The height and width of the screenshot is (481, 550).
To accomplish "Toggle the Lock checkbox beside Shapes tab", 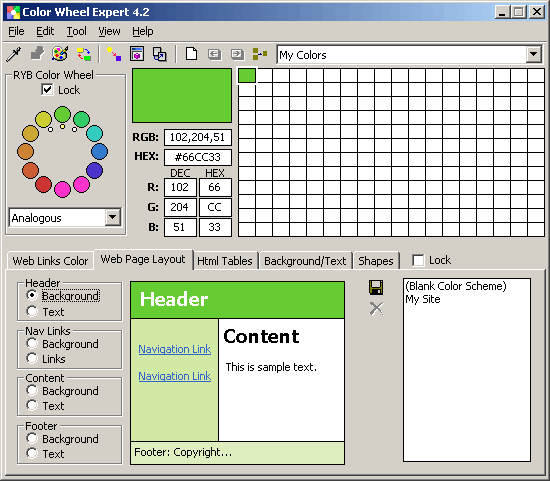I will tap(418, 260).
